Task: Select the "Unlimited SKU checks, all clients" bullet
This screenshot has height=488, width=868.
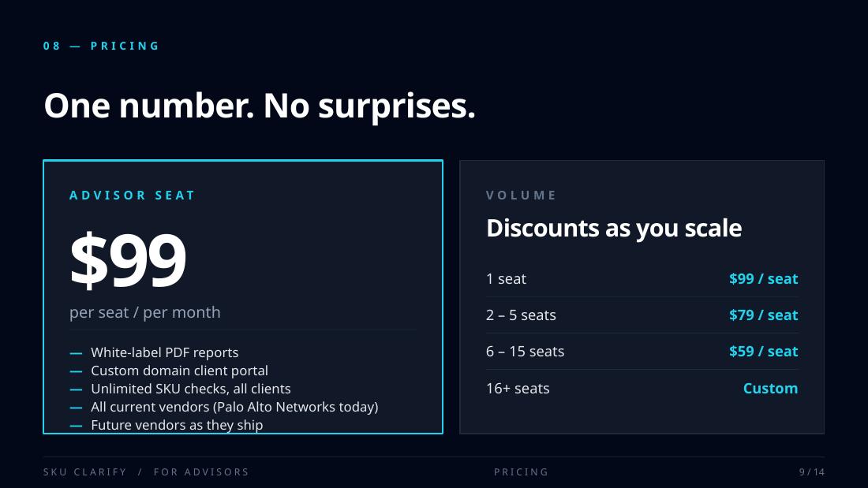Action: 190,389
